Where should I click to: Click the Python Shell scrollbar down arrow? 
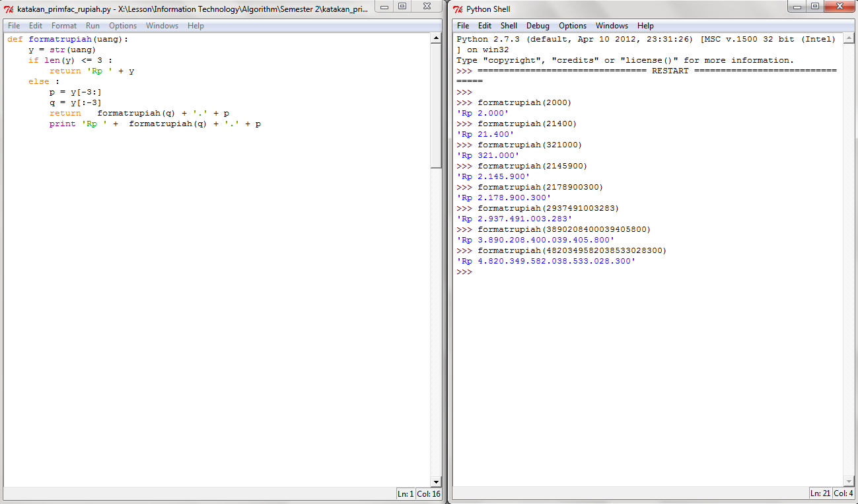pos(849,482)
